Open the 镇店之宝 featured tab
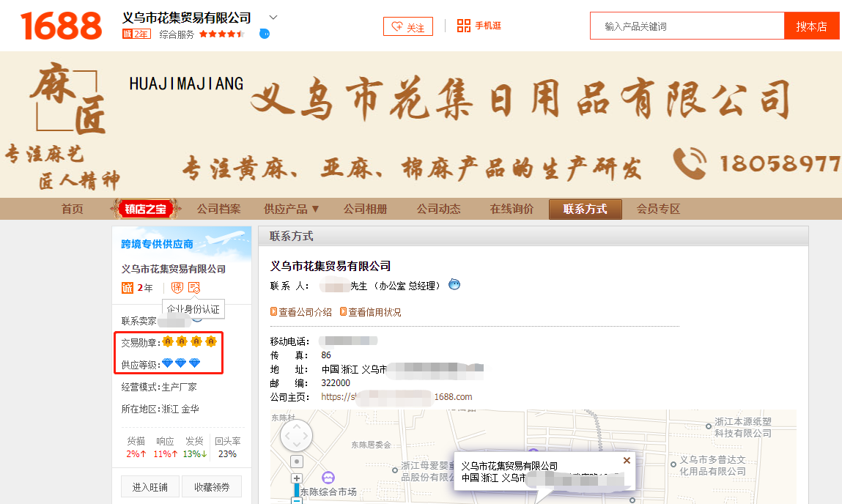The height and width of the screenshot is (504, 842). [146, 209]
